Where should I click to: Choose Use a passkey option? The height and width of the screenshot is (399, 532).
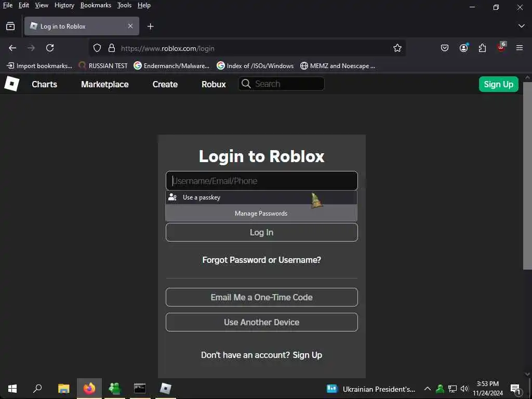261,197
